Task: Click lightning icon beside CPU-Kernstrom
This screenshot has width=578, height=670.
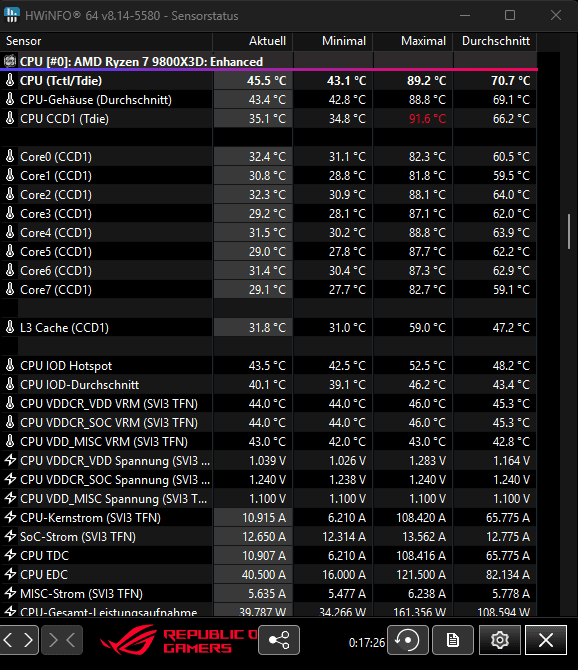Action: (10, 517)
